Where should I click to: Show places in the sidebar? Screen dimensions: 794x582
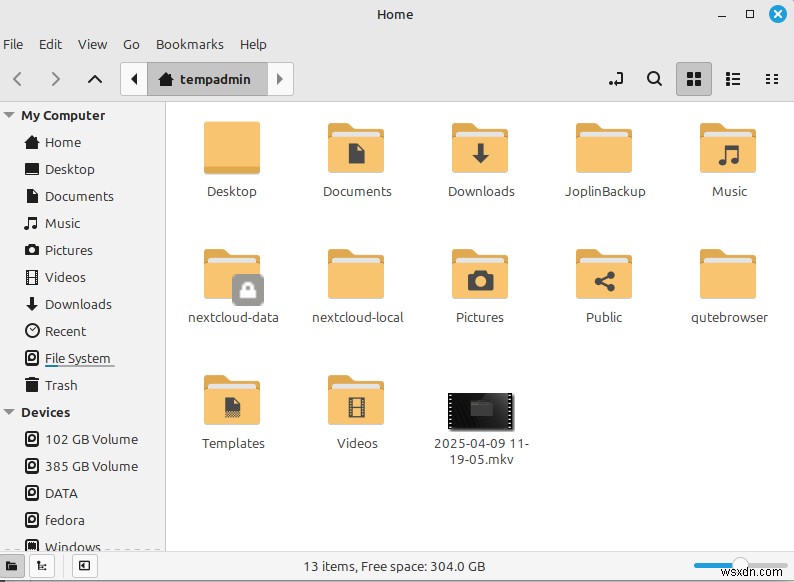pos(12,566)
